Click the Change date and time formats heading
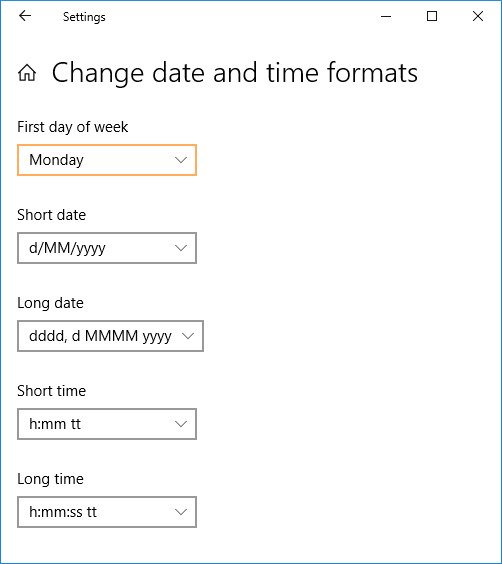 coord(235,73)
